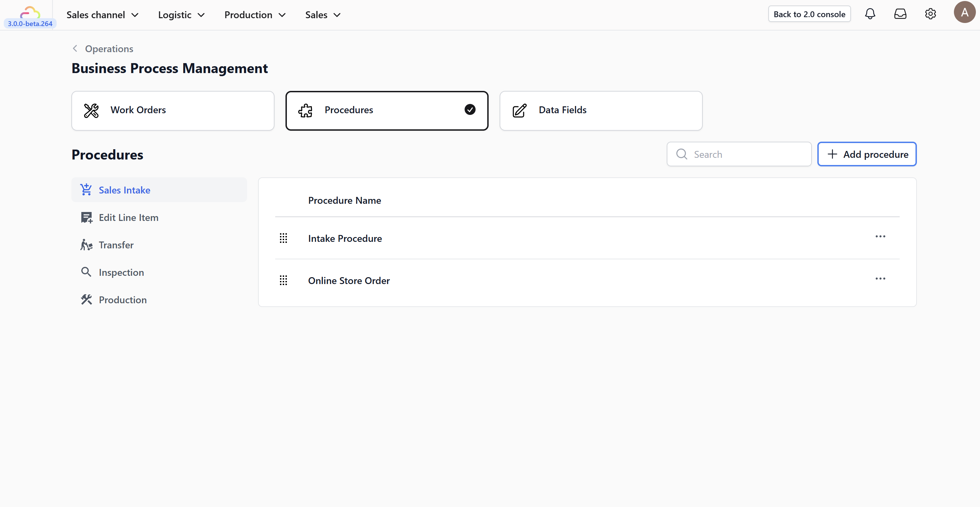
Task: Grab the Intake Procedure drag handle
Action: [x=283, y=238]
